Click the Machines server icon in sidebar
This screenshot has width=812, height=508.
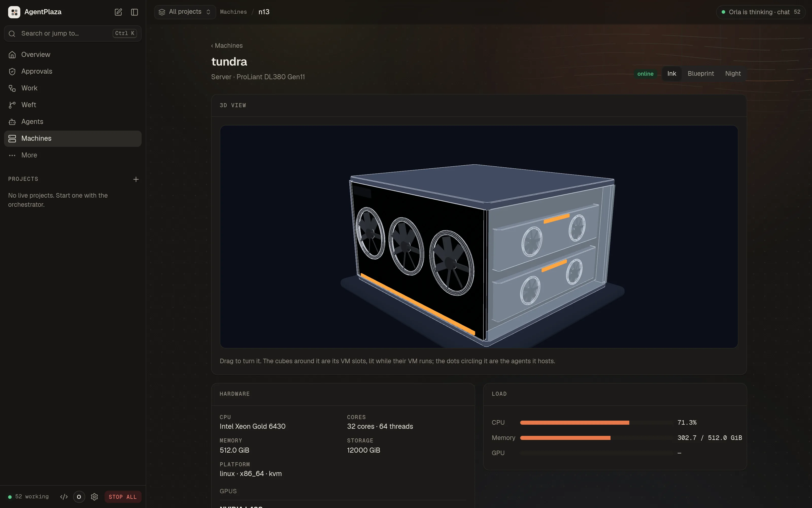click(12, 138)
